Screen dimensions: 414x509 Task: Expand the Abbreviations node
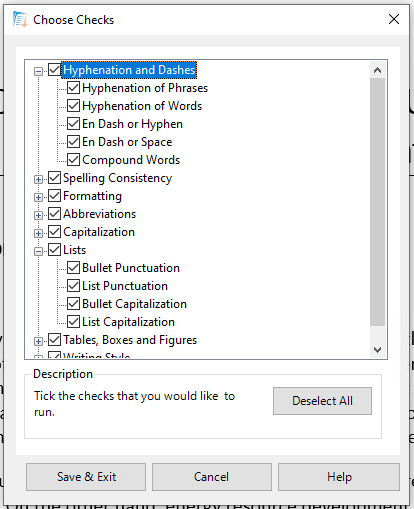click(x=38, y=215)
